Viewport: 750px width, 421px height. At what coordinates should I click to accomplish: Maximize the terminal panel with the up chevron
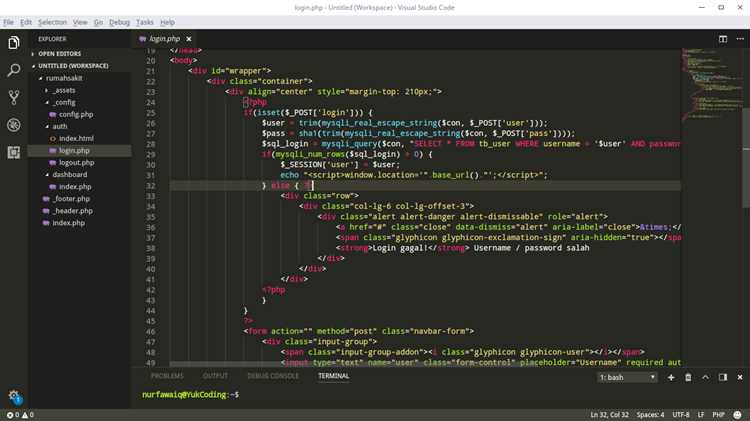tap(706, 377)
